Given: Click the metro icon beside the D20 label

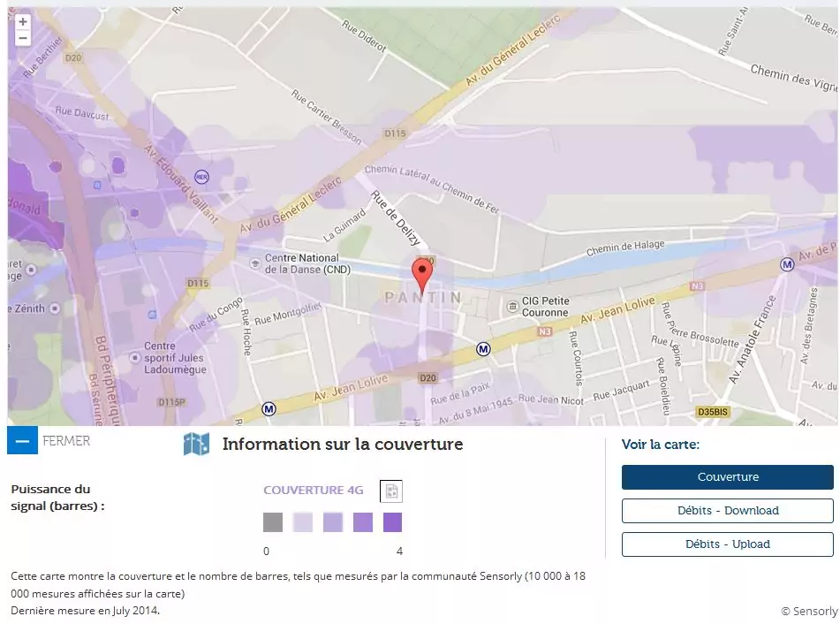Looking at the screenshot, I should pos(483,349).
